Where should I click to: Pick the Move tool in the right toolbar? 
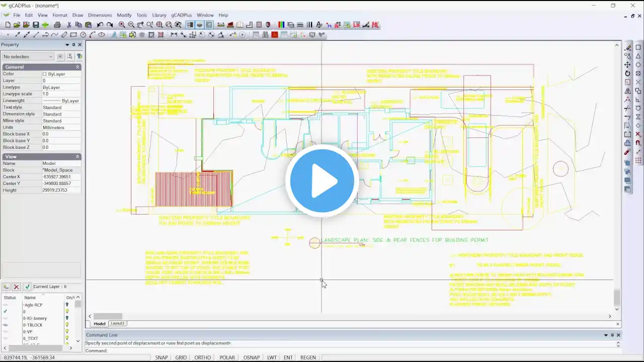tap(627, 65)
